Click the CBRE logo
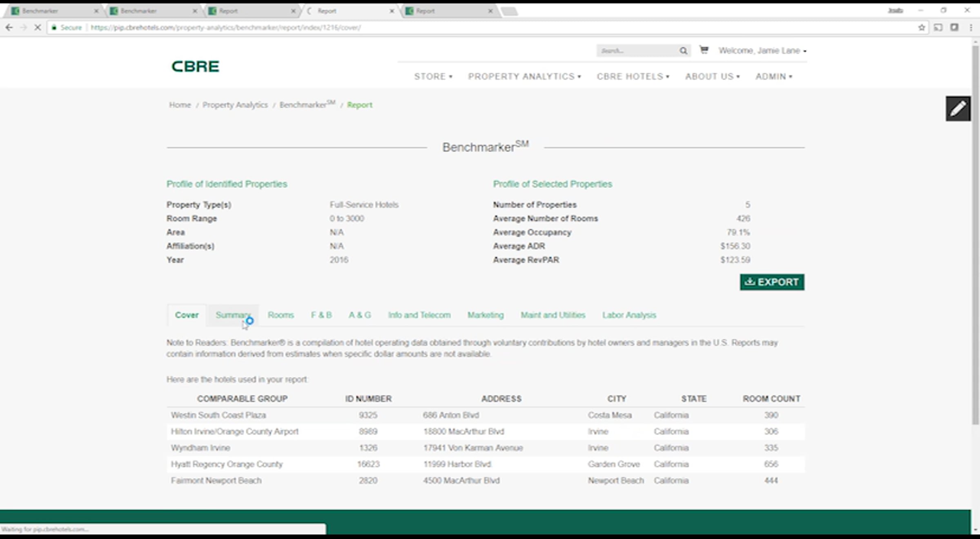This screenshot has width=980, height=539. point(195,66)
